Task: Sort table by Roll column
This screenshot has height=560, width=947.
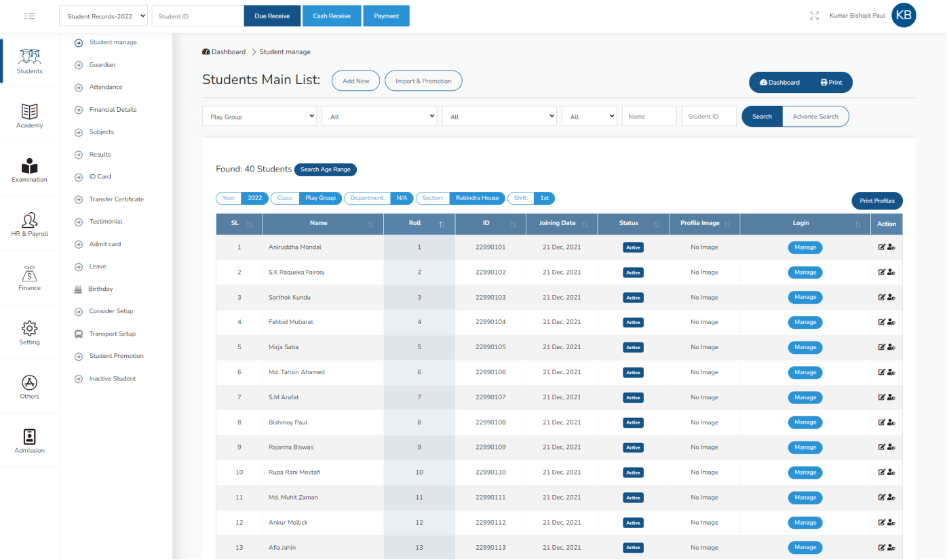Action: (x=419, y=223)
